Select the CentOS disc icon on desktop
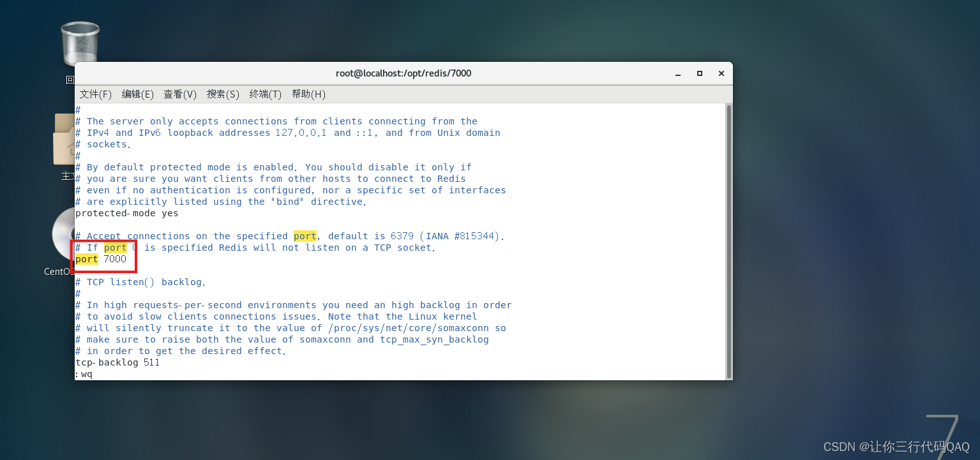The width and height of the screenshot is (980, 460). click(63, 235)
